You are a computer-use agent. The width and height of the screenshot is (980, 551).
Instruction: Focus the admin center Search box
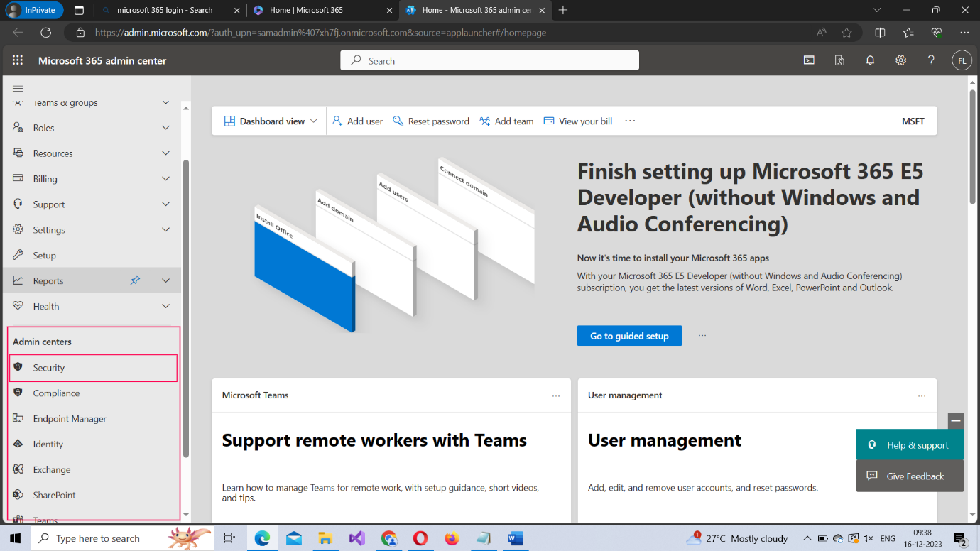pyautogui.click(x=490, y=60)
